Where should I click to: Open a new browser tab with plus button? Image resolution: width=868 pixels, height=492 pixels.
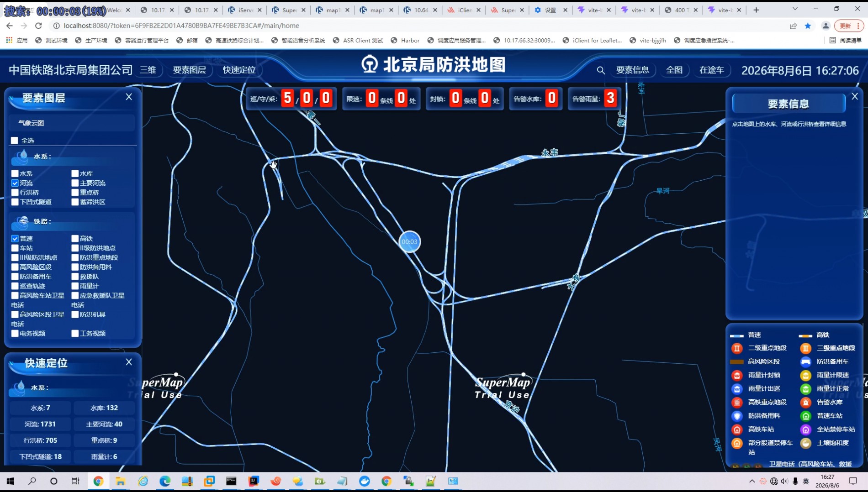[x=756, y=10]
